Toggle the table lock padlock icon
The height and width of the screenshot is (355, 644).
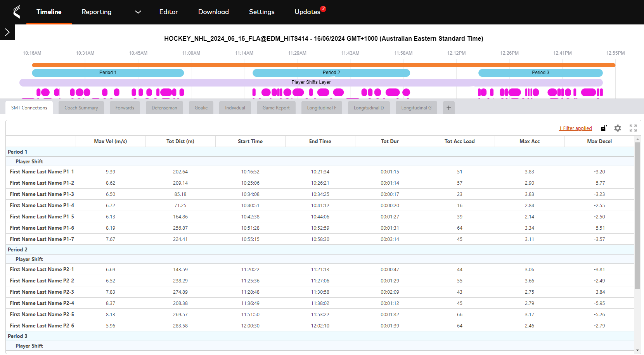(x=604, y=128)
